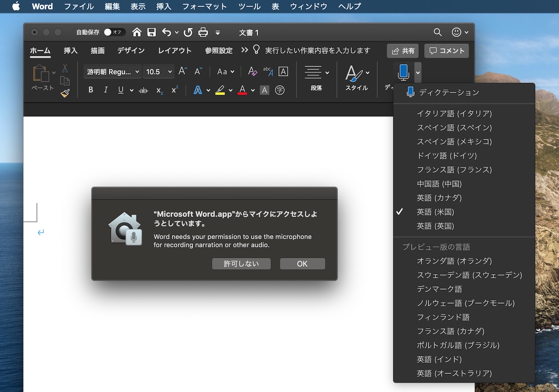
Task: Open phonetic guide abc icon
Action: click(x=268, y=71)
